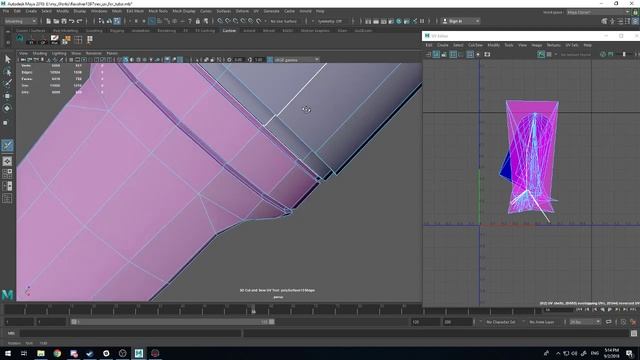Switch to the Rendering shelf tab

click(x=167, y=31)
